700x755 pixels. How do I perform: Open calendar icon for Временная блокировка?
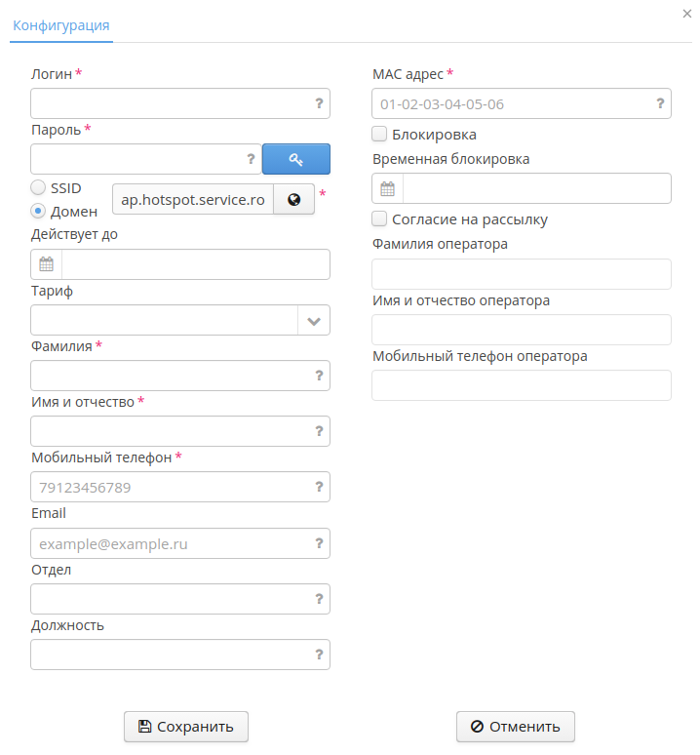(x=387, y=188)
